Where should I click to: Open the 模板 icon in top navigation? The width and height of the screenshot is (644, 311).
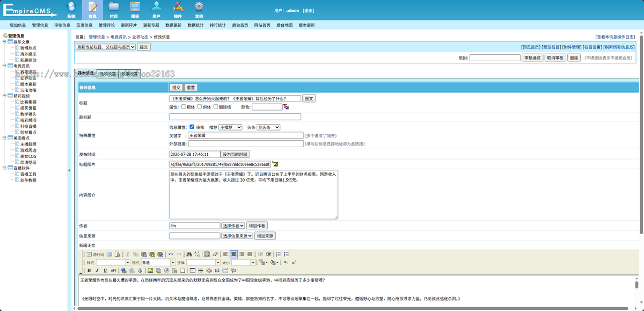click(x=135, y=9)
